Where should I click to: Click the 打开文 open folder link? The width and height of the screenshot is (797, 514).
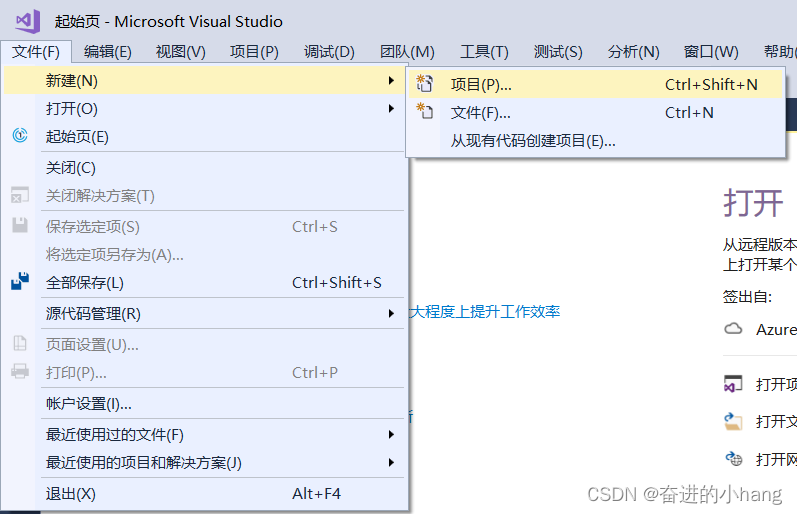click(x=776, y=421)
